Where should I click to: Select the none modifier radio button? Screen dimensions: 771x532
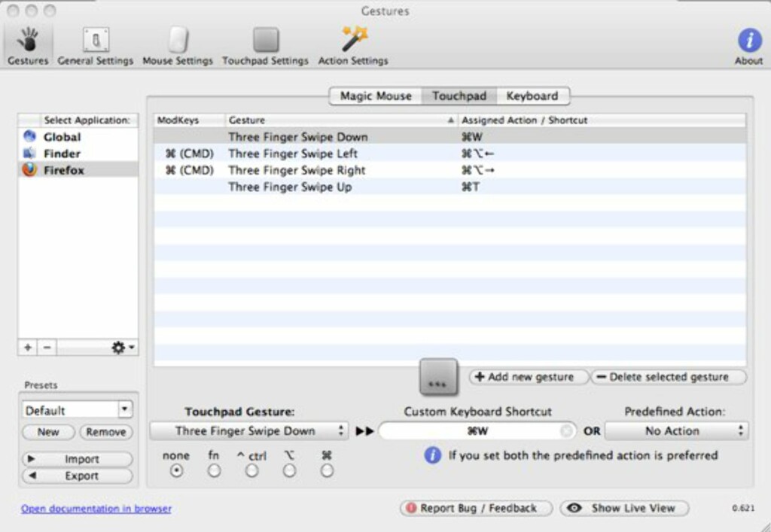176,471
